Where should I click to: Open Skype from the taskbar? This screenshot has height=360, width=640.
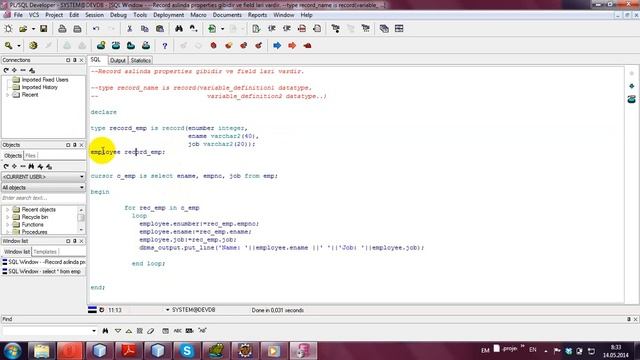click(x=187, y=351)
